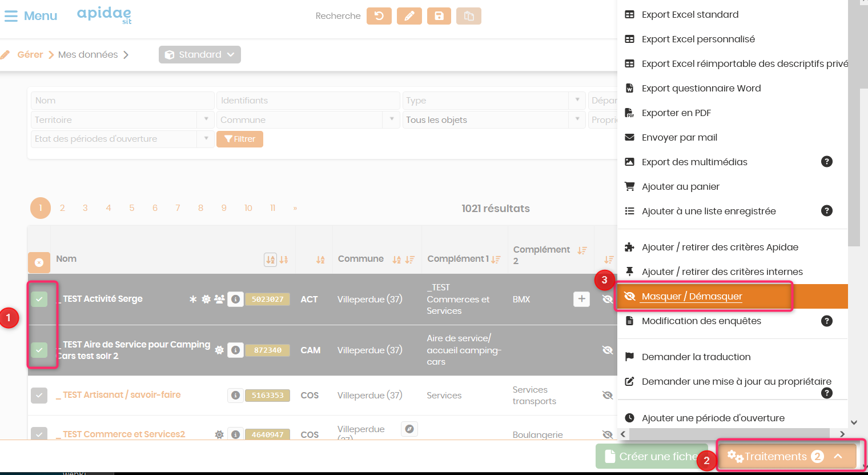Uncheck TEST Aire de Service checkbox

[39, 350]
